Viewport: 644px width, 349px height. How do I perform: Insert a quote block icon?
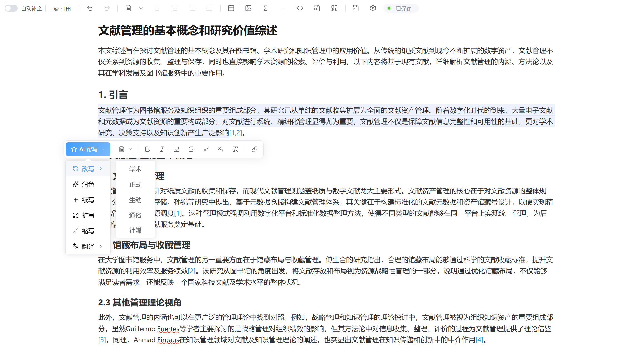[334, 8]
